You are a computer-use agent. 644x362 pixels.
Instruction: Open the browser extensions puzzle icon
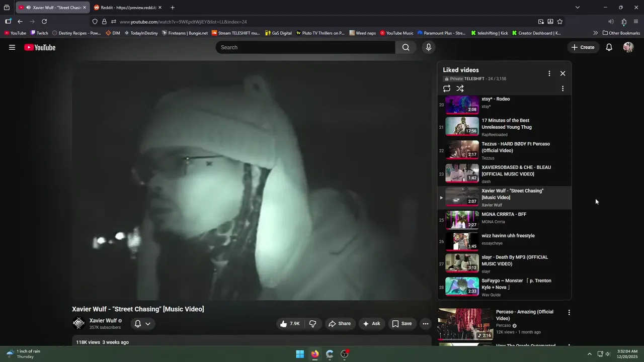click(624, 22)
